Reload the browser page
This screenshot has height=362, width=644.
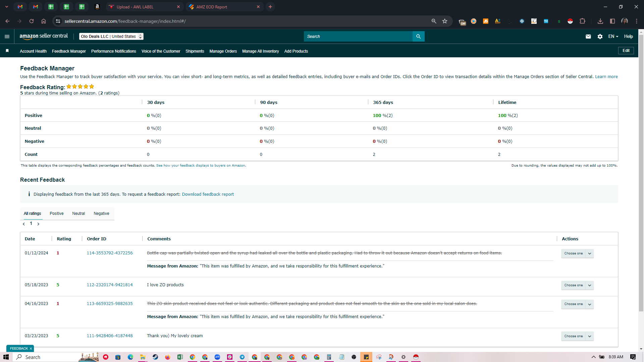tap(32, 21)
